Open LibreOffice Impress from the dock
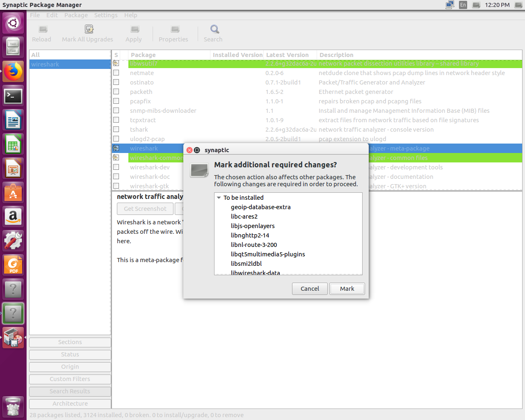Image resolution: width=525 pixels, height=420 pixels. pyautogui.click(x=13, y=169)
